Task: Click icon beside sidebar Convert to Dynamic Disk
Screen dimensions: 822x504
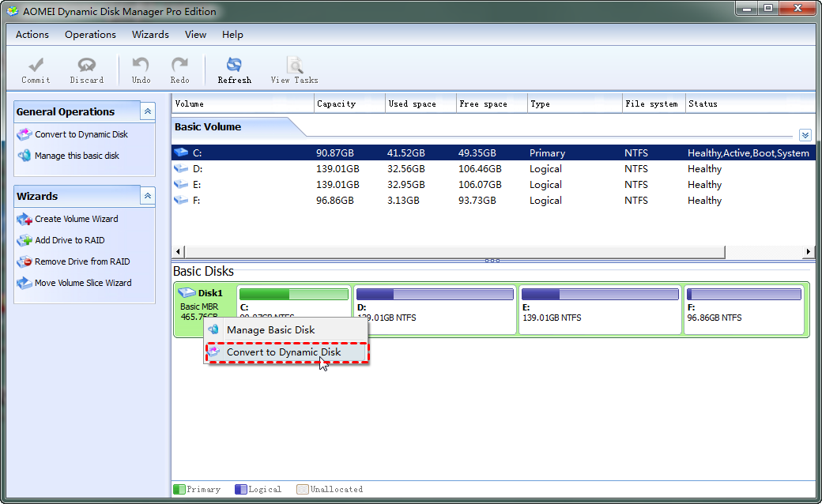Action: point(25,134)
